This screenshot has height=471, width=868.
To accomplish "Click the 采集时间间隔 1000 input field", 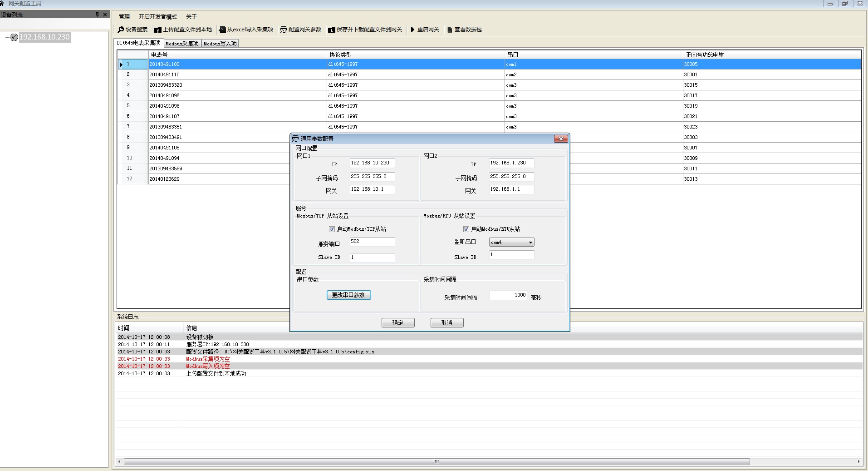I will point(508,295).
